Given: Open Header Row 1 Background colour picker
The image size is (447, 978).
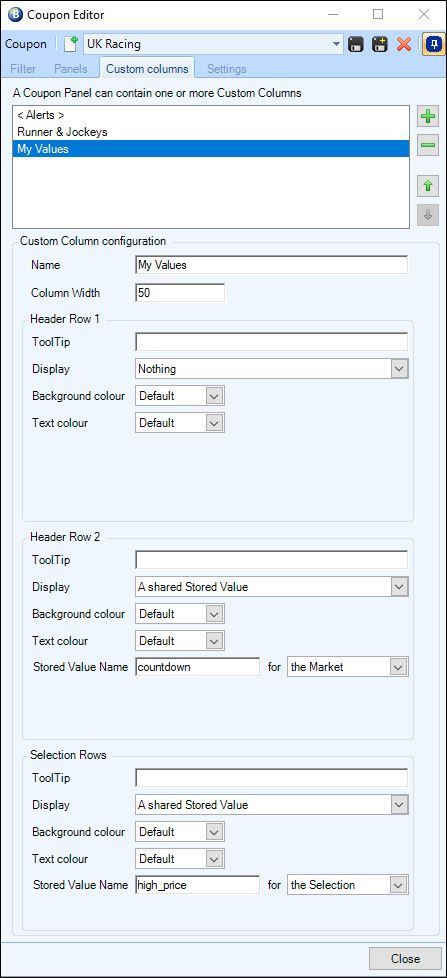Looking at the screenshot, I should (x=180, y=395).
